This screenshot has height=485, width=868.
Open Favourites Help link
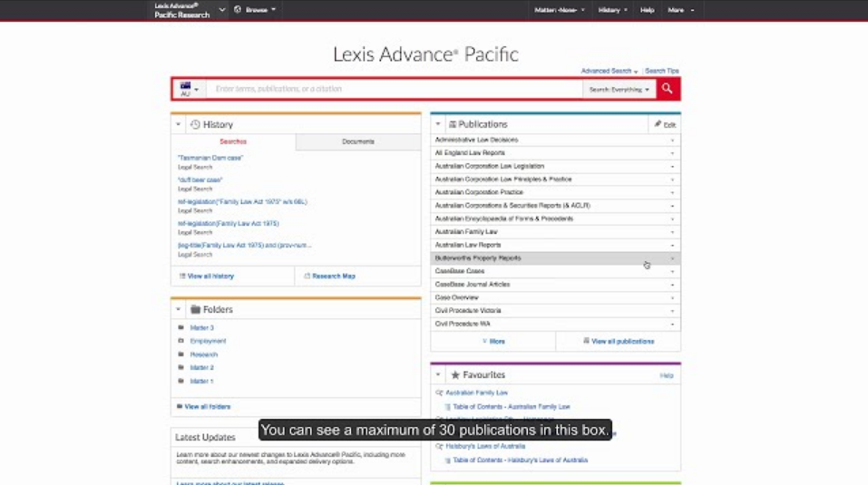[x=667, y=376]
